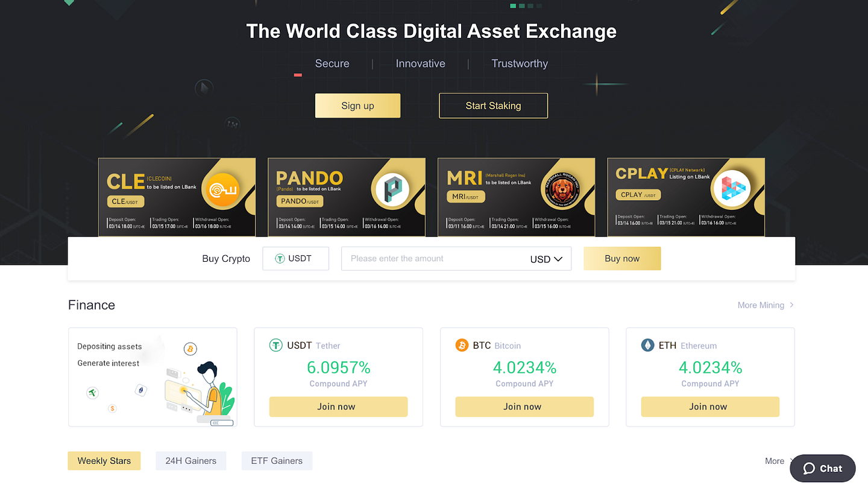
Task: Switch to the ETF Gainers tab
Action: click(277, 461)
